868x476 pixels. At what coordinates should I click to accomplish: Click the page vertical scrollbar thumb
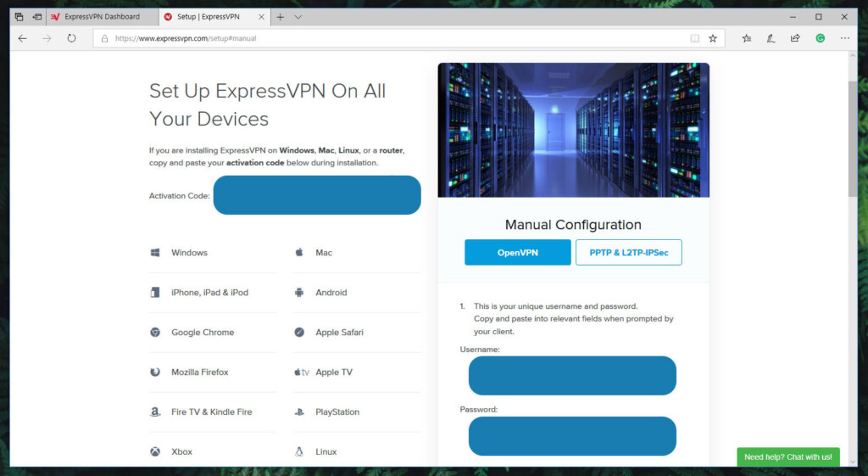(853, 138)
